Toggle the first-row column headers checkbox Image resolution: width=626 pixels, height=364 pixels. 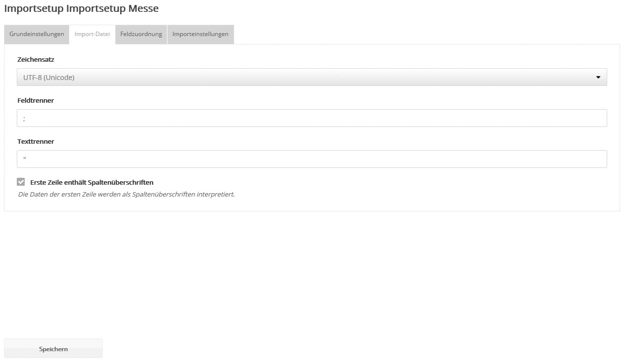[x=21, y=182]
